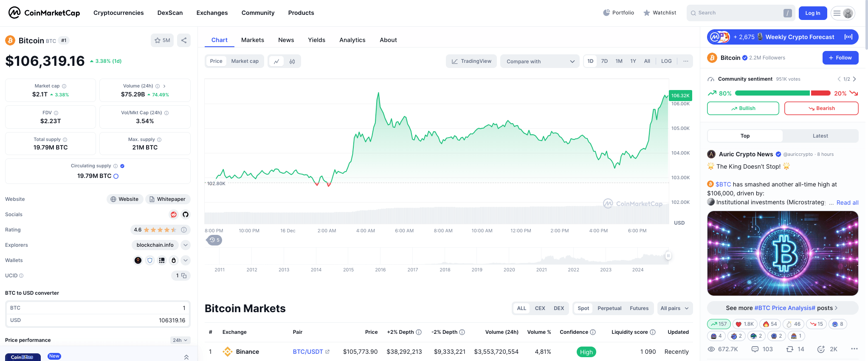Open the News tab
Viewport: 868px width, 361px height.
286,40
